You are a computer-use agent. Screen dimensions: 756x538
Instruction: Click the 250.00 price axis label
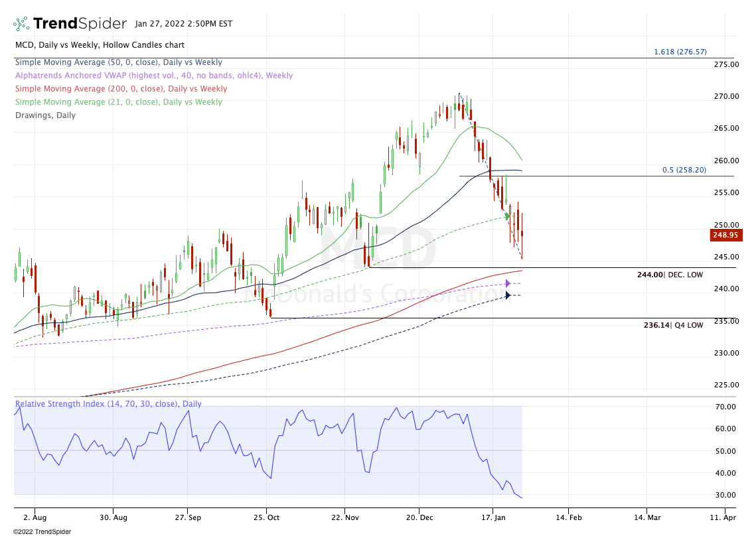pos(727,225)
